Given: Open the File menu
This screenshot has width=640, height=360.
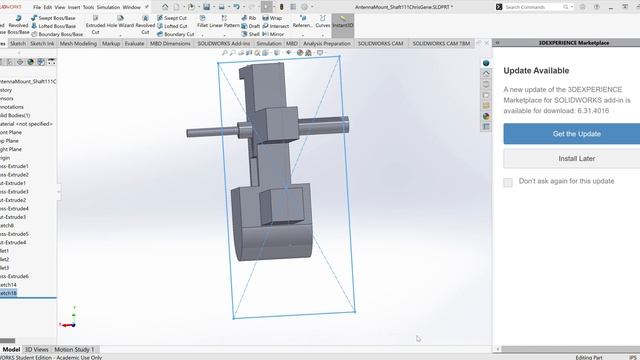Looking at the screenshot, I should click(37, 7).
